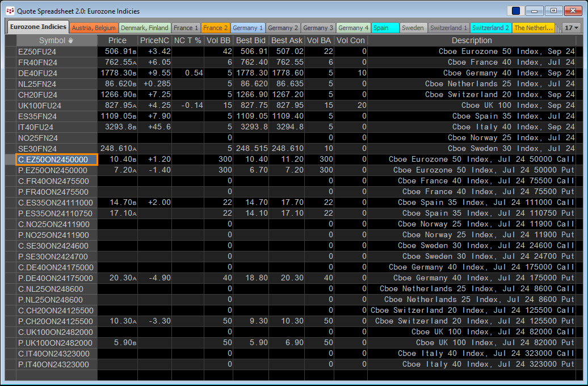Click the Quote Spreadsheet app icon
The height and width of the screenshot is (386, 588).
coord(10,11)
